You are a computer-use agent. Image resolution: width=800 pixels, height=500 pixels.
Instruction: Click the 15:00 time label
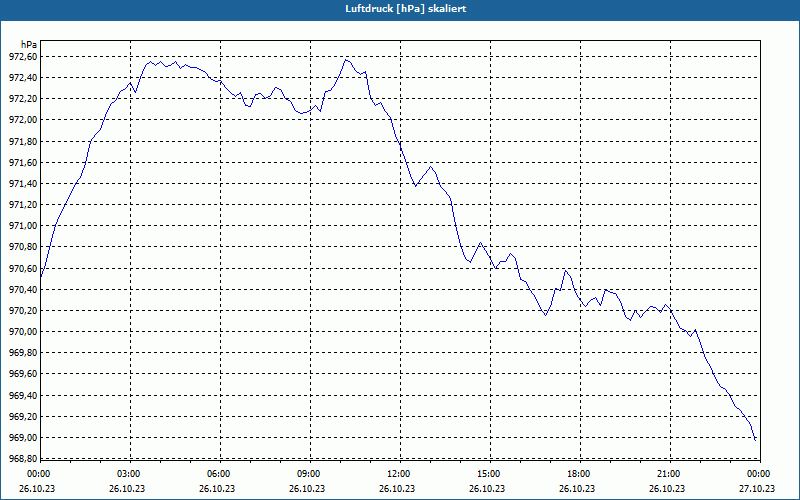click(x=488, y=474)
